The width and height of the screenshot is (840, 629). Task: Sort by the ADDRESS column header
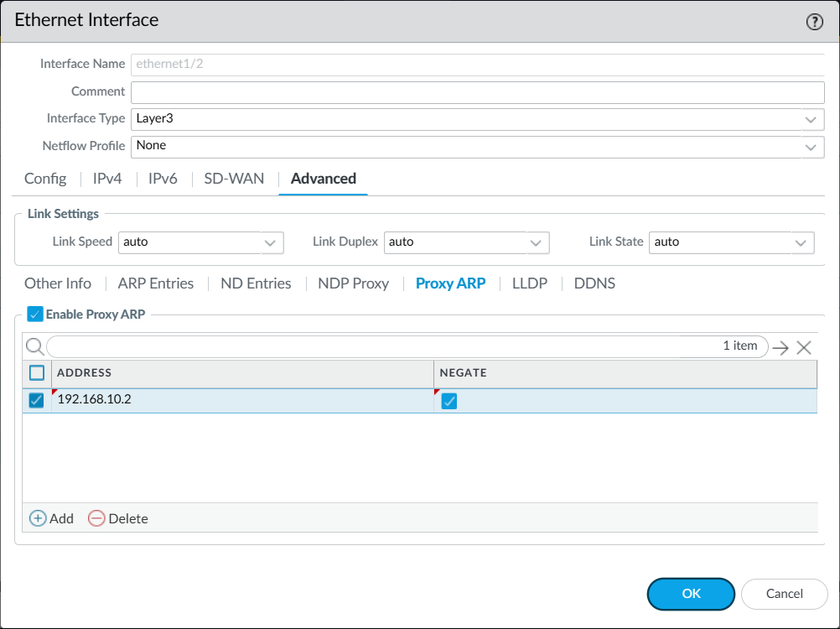(x=242, y=373)
